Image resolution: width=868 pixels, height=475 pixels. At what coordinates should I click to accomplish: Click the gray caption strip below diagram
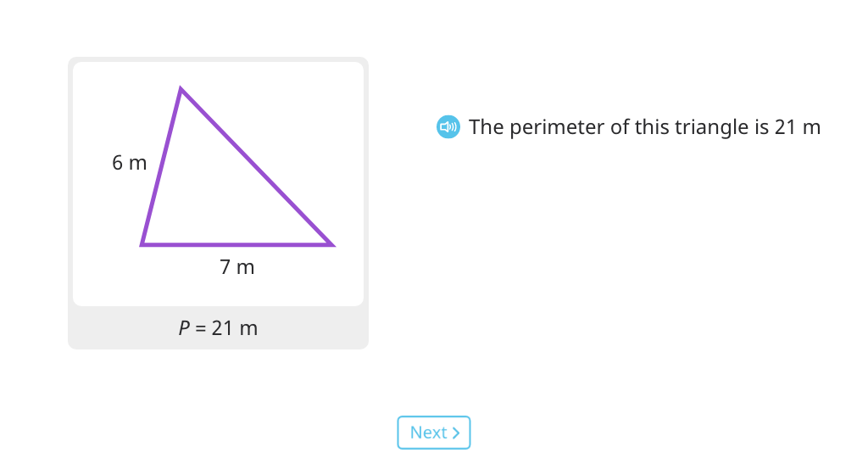click(218, 327)
